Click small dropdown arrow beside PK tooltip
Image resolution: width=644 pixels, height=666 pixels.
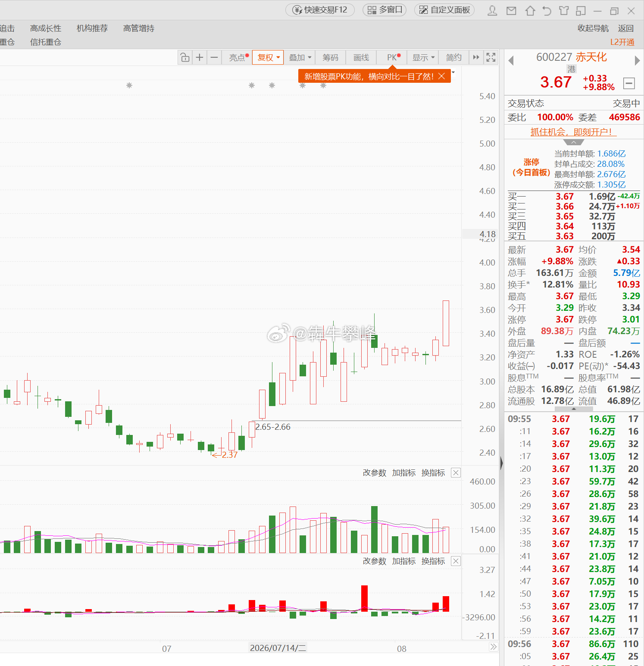(453, 72)
